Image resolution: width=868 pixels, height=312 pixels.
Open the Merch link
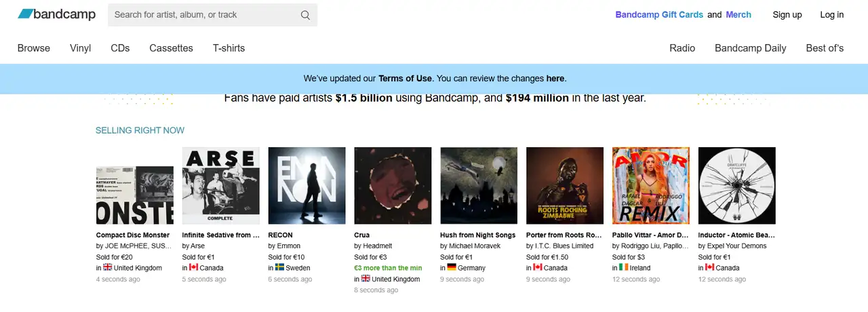coord(738,14)
